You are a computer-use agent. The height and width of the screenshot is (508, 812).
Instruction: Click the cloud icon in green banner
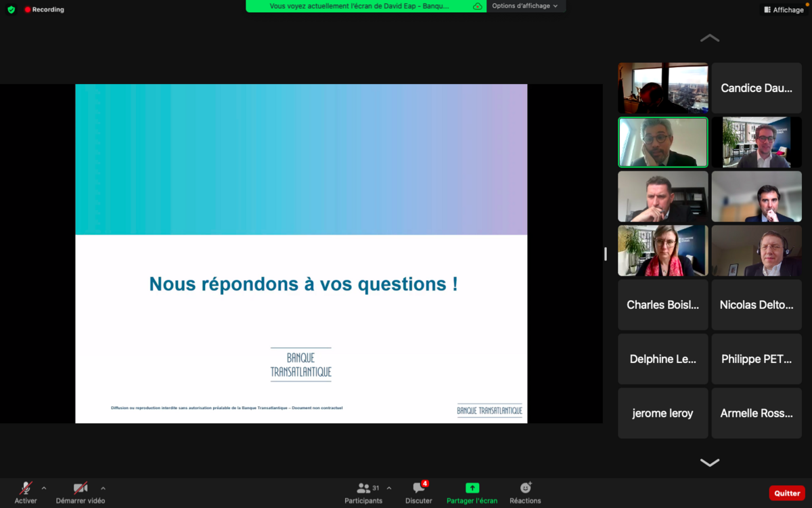pos(478,6)
